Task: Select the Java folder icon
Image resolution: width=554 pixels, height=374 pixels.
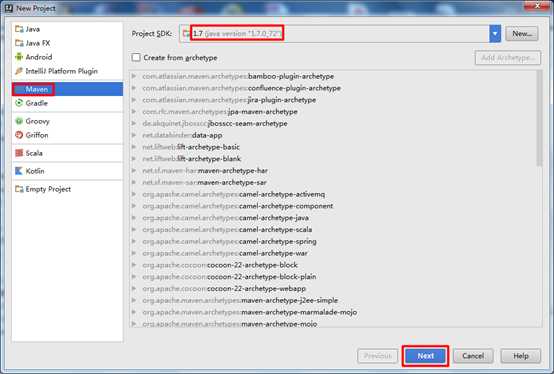Action: [19, 29]
